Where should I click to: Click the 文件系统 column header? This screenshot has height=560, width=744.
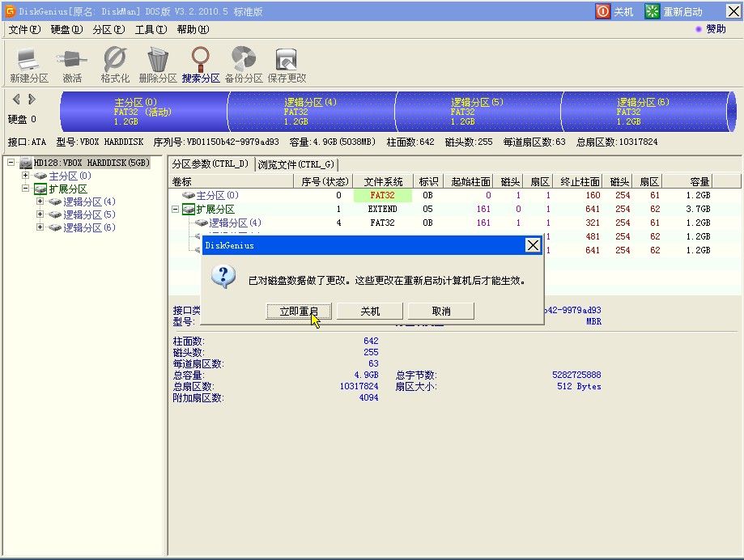click(383, 181)
